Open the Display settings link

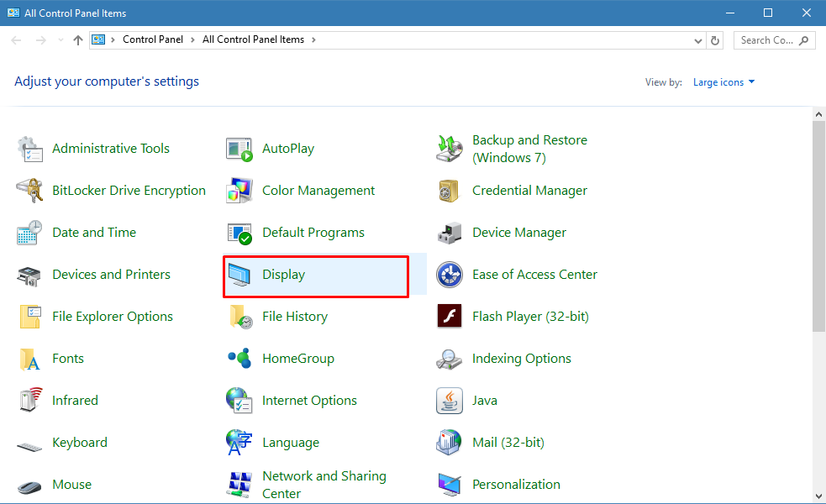pos(283,275)
